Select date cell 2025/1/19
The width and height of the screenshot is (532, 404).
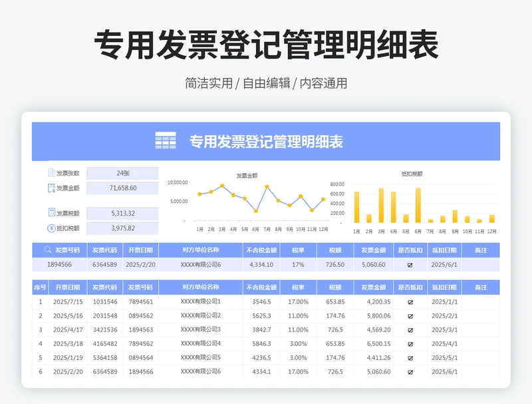click(68, 357)
